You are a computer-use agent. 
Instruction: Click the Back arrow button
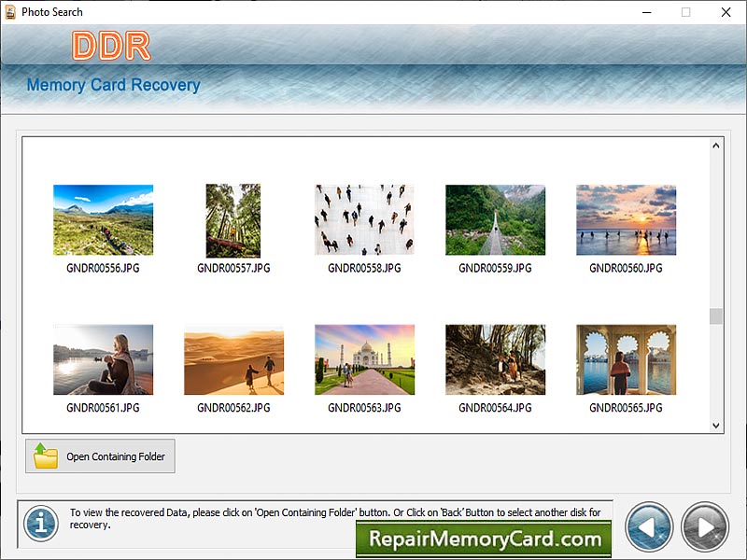(649, 526)
